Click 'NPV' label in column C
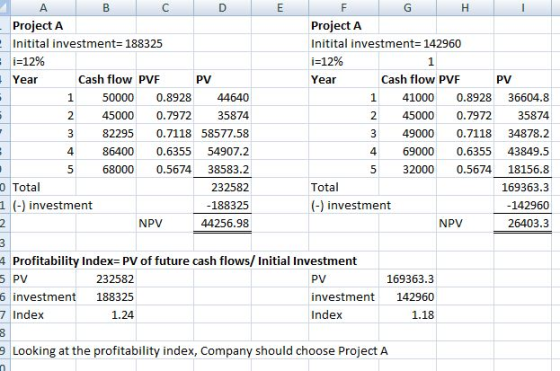560x371 pixels. point(150,223)
